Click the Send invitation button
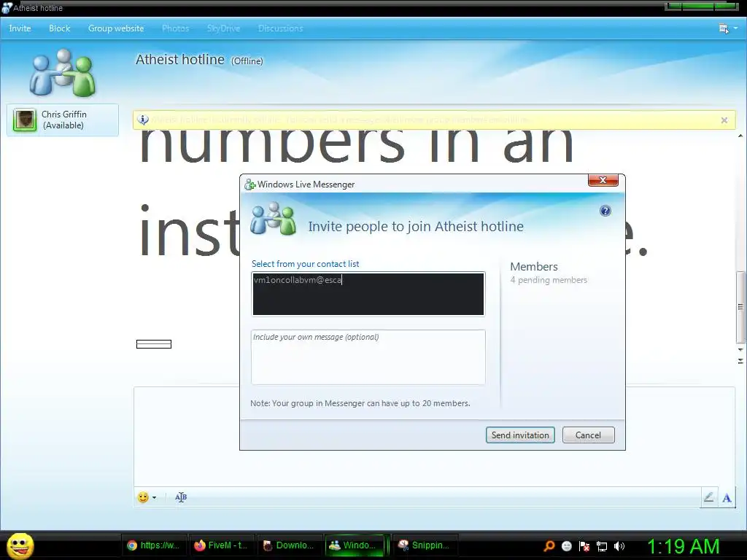The height and width of the screenshot is (560, 747). coord(520,435)
